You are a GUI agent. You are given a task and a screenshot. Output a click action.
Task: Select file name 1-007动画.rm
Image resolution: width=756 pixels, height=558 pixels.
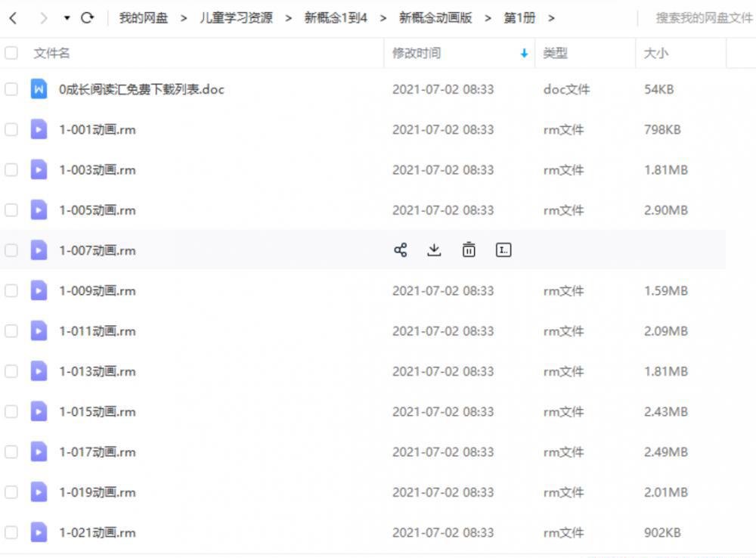(97, 250)
